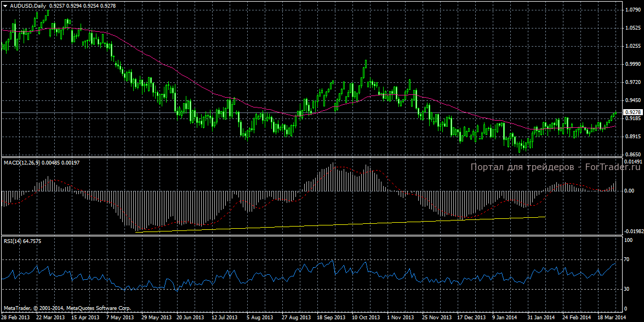Click the 28 Feb 2013 date label
The height and width of the screenshot is (322, 644).
[15, 318]
